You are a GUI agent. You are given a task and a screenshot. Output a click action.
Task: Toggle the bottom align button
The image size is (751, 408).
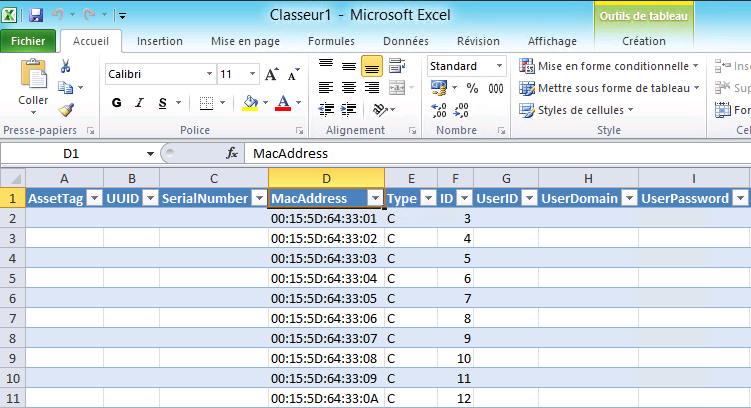coord(370,66)
